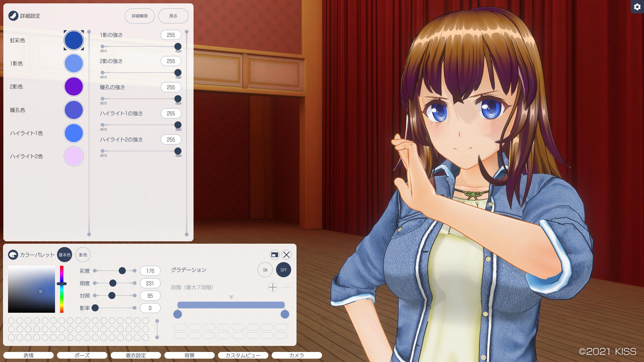This screenshot has width=644, height=362.
Task: Switch to 影色 tab
Action: [x=83, y=255]
